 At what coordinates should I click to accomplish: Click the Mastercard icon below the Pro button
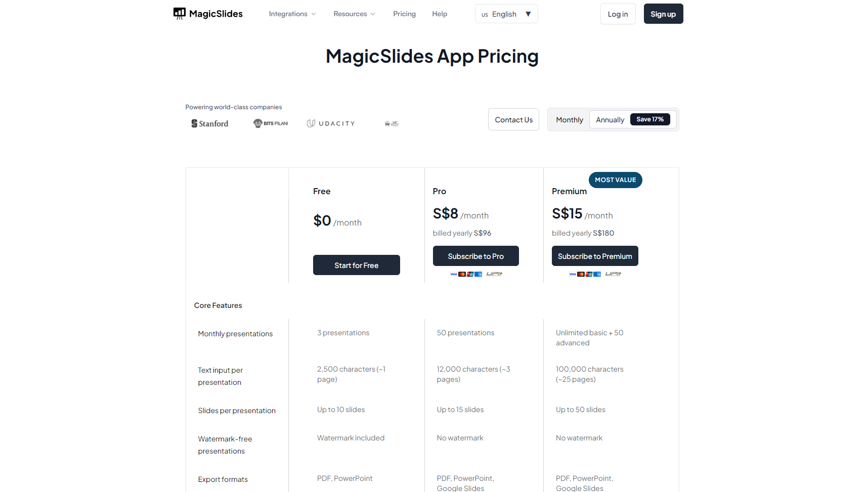tap(462, 274)
